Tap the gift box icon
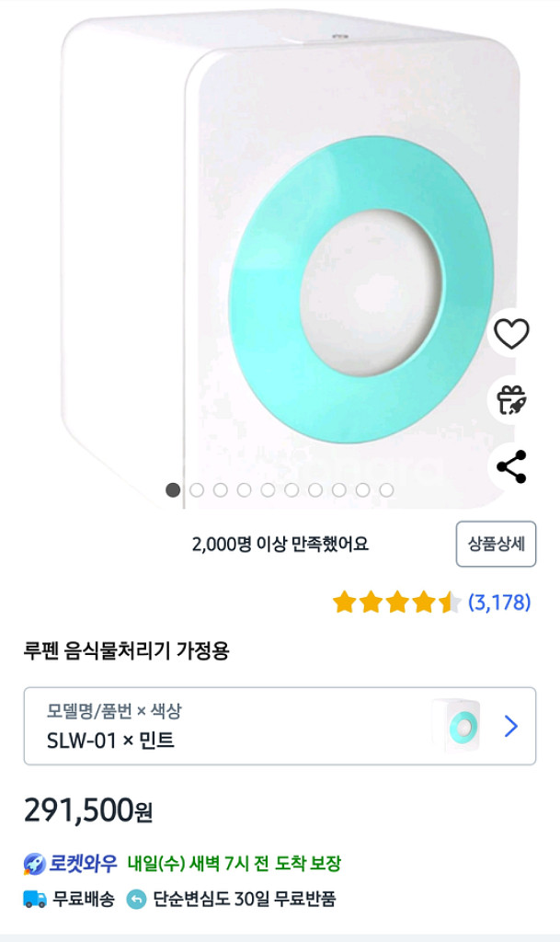The image size is (560, 942). (x=511, y=400)
